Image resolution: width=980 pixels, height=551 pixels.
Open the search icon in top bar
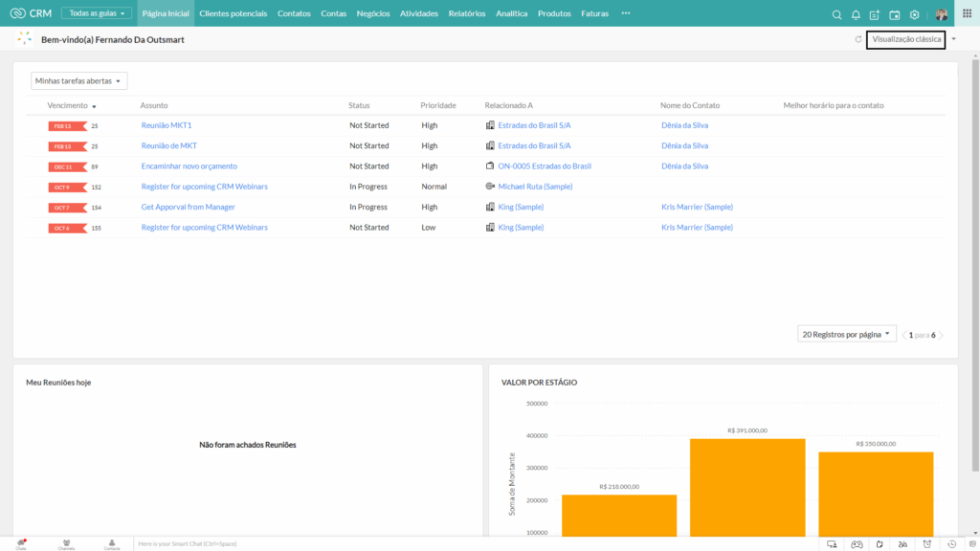(x=836, y=14)
